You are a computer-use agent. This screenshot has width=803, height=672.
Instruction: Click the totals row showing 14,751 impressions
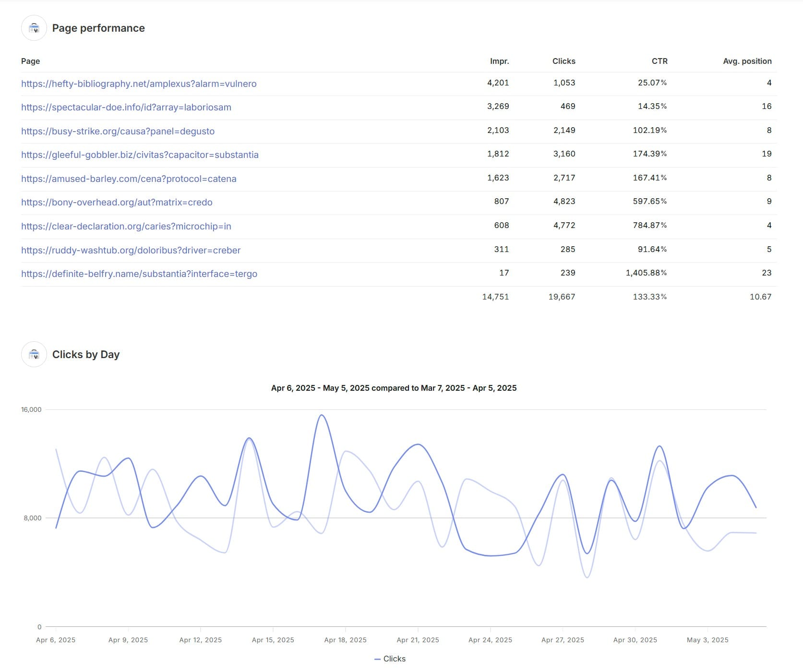495,297
